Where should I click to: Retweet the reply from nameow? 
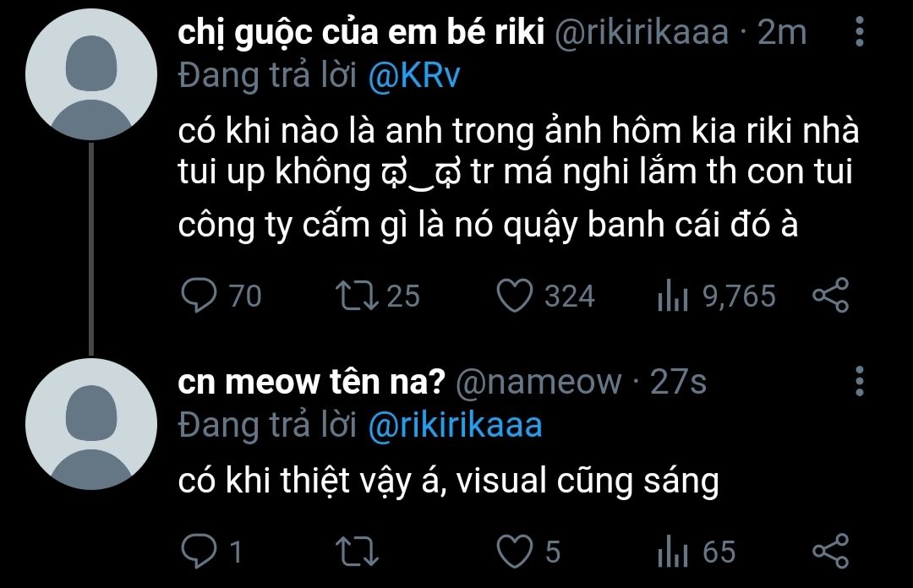click(357, 551)
